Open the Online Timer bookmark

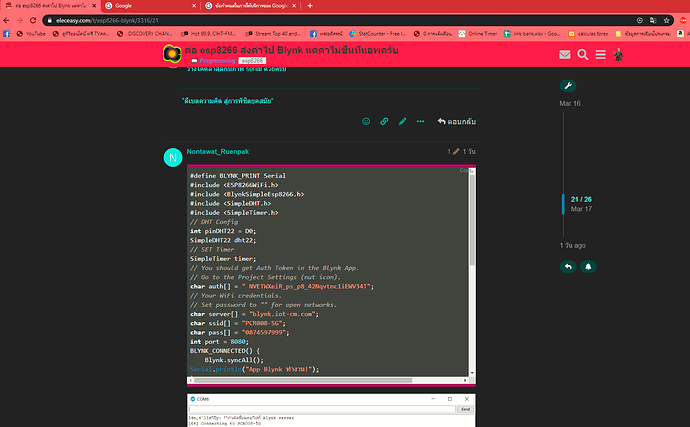click(478, 33)
